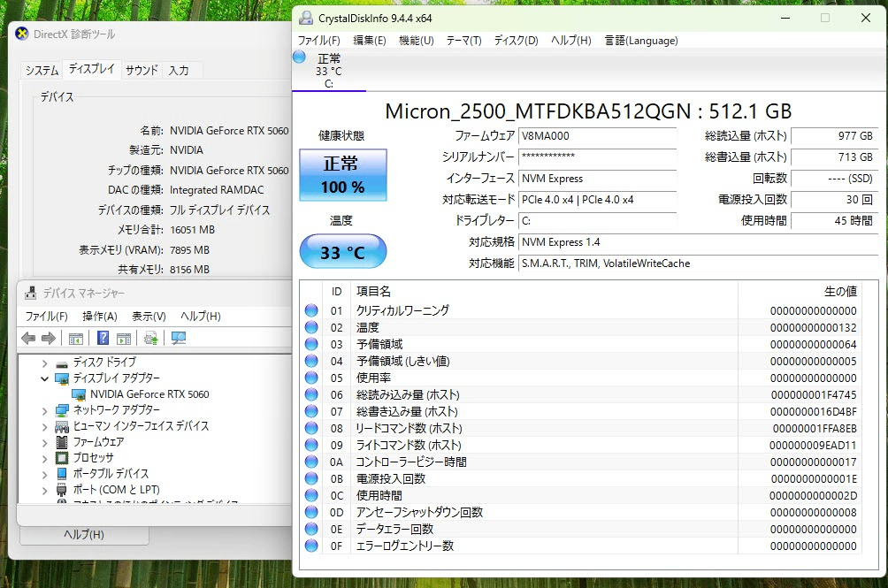Expand the ファームウェア tree node
The image size is (888, 588).
point(45,442)
